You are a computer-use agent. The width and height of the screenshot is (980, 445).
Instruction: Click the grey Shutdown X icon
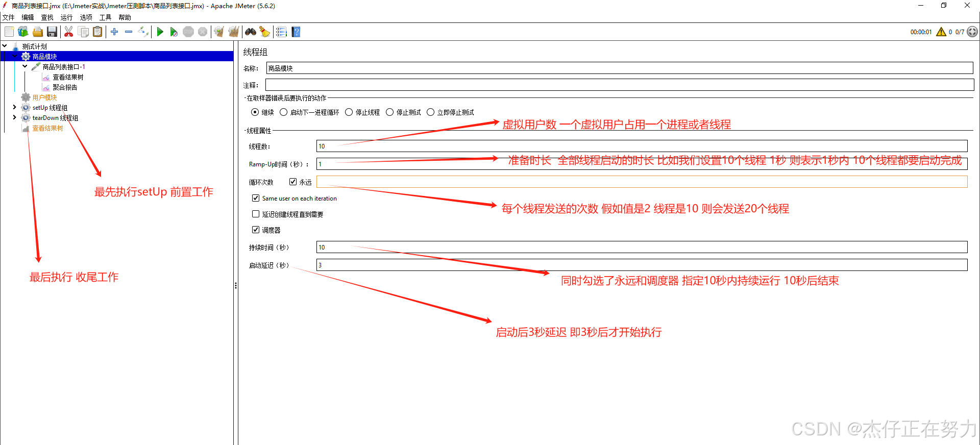[203, 32]
